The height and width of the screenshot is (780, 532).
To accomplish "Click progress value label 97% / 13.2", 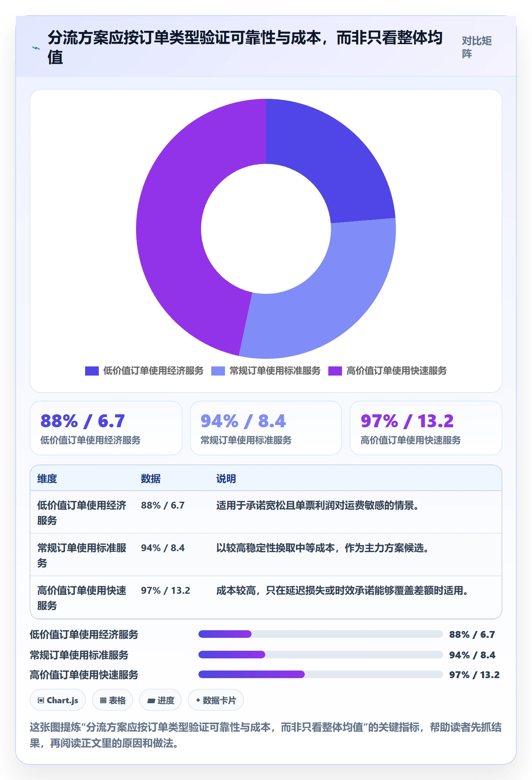I will pos(474,675).
